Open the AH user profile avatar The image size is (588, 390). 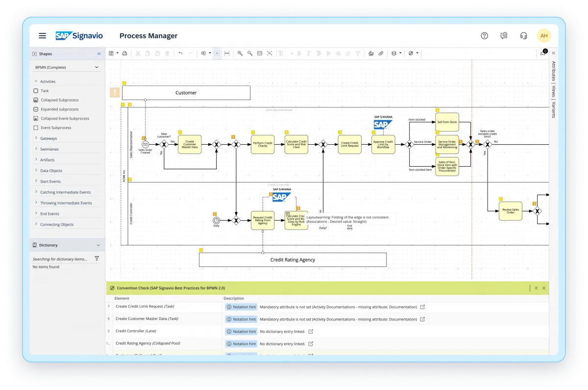(x=544, y=36)
